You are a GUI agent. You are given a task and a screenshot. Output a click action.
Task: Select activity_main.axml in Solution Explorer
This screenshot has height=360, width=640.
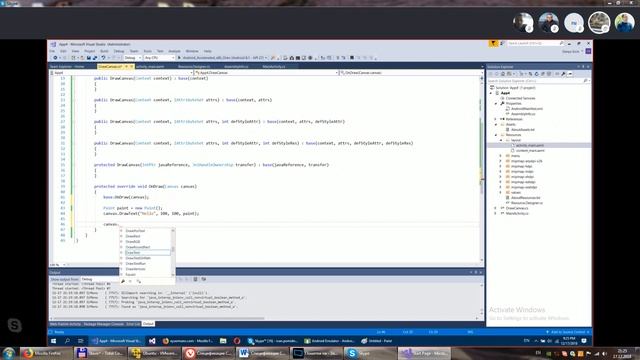point(530,145)
